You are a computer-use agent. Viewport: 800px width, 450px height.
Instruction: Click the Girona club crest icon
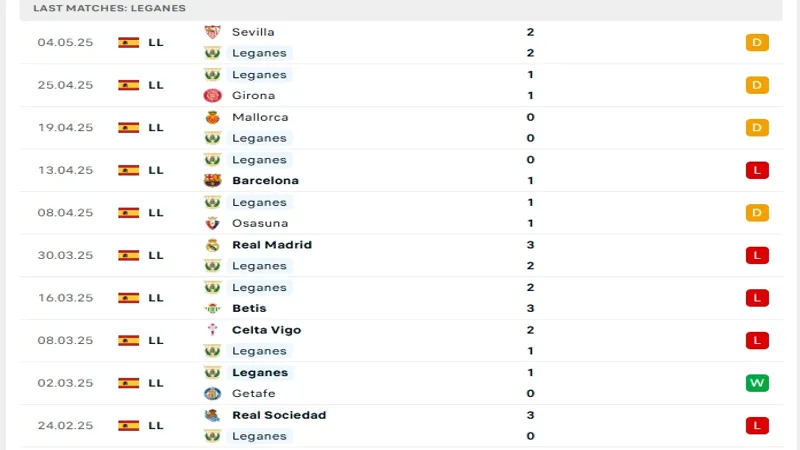(x=212, y=96)
